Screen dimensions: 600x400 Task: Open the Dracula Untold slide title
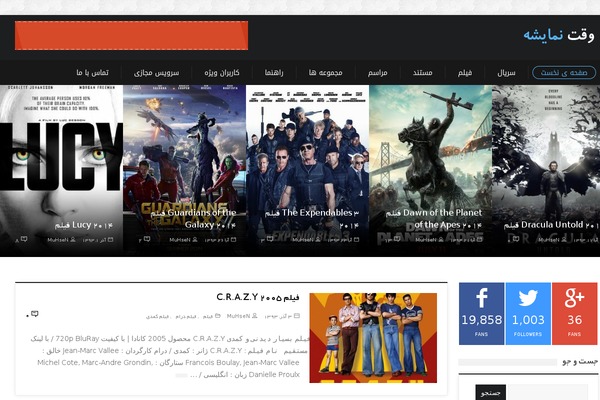(x=551, y=225)
